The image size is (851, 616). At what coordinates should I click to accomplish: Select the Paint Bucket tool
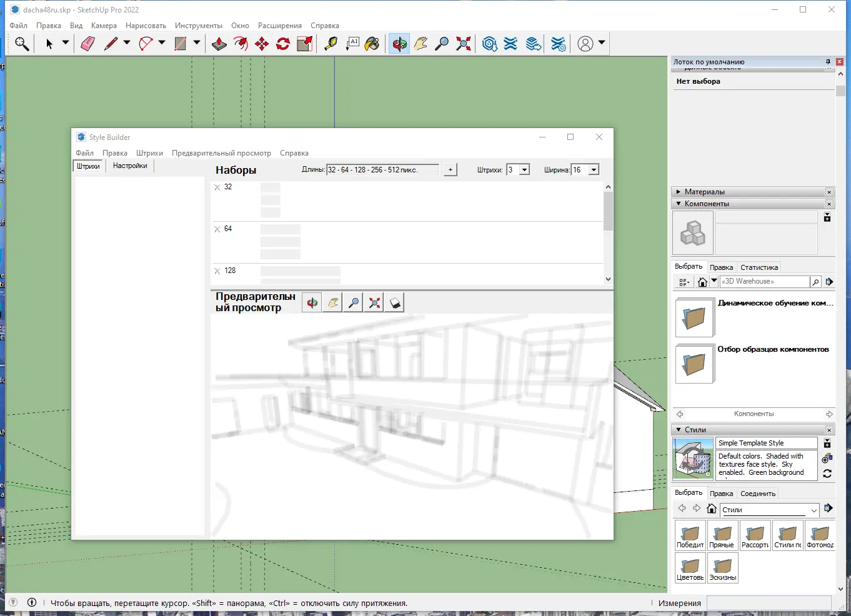pyautogui.click(x=372, y=44)
